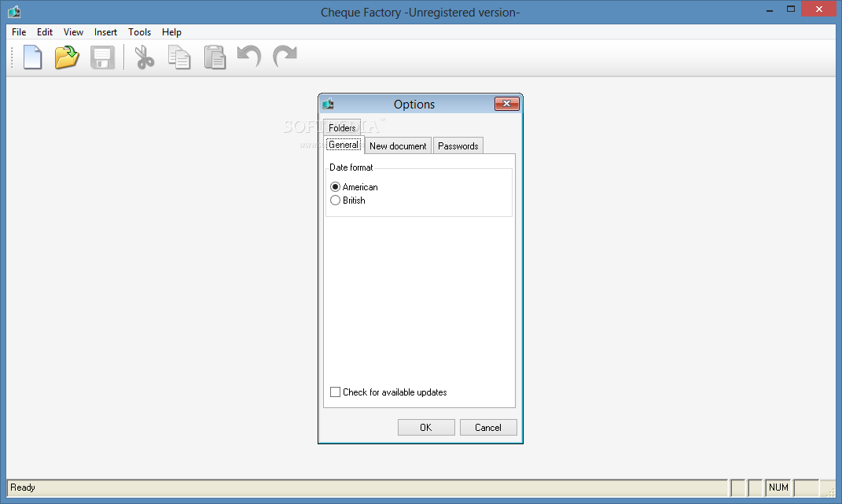Click the toolbar drag handle grip
The width and height of the screenshot is (842, 504).
12,57
